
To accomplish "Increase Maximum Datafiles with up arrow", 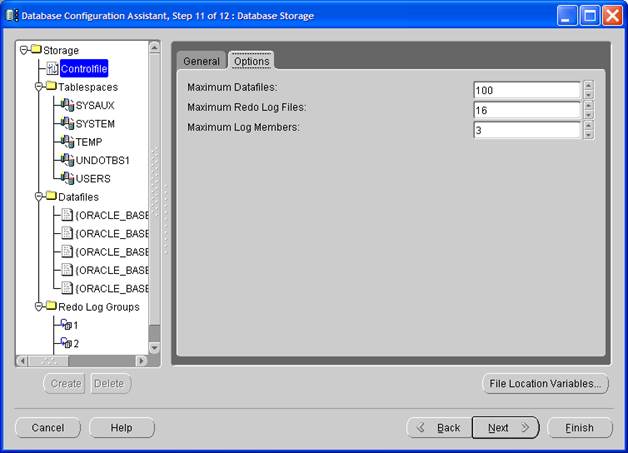I will pos(588,85).
